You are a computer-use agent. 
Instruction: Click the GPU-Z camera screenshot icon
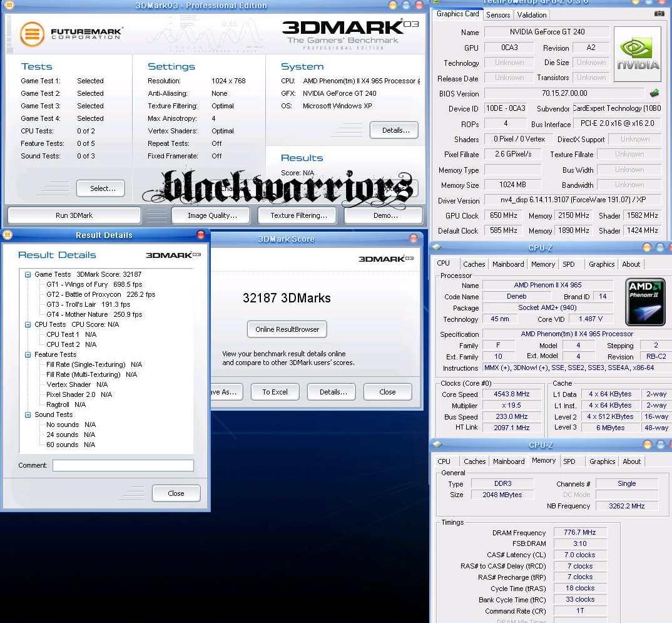[659, 14]
